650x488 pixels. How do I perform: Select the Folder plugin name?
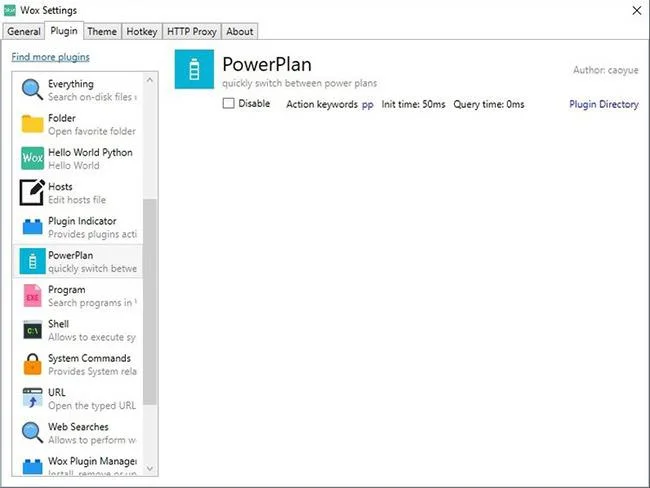pos(62,118)
